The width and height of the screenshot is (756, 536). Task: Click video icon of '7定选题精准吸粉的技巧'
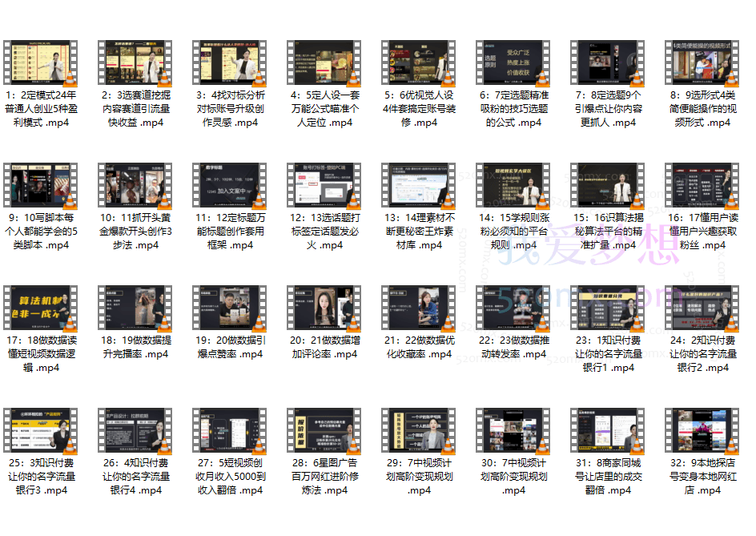tap(513, 63)
